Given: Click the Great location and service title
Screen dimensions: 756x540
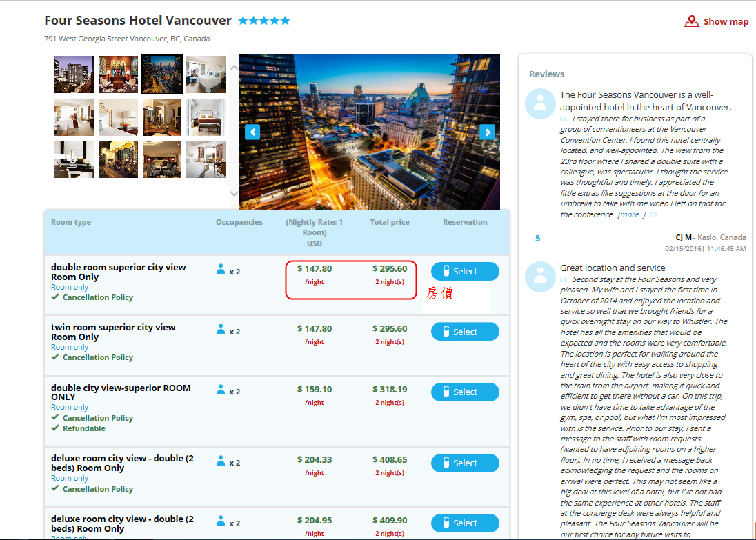Looking at the screenshot, I should pos(613,268).
